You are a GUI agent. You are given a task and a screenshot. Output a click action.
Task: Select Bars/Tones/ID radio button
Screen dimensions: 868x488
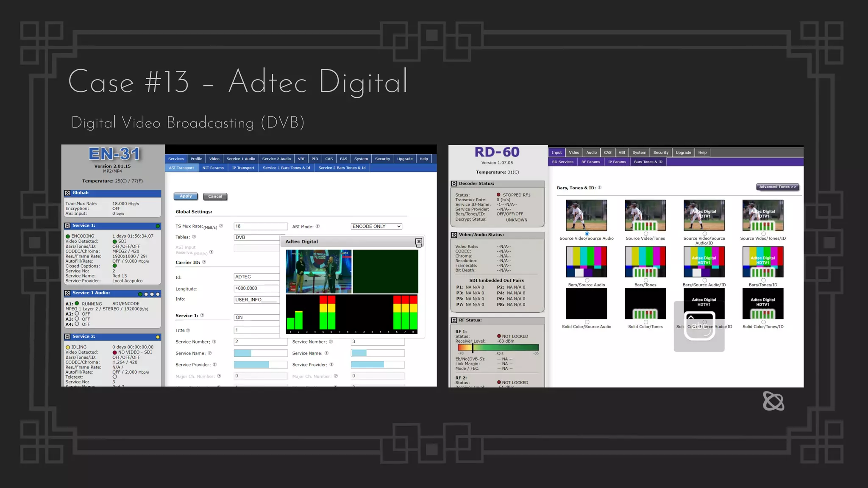[x=763, y=280]
